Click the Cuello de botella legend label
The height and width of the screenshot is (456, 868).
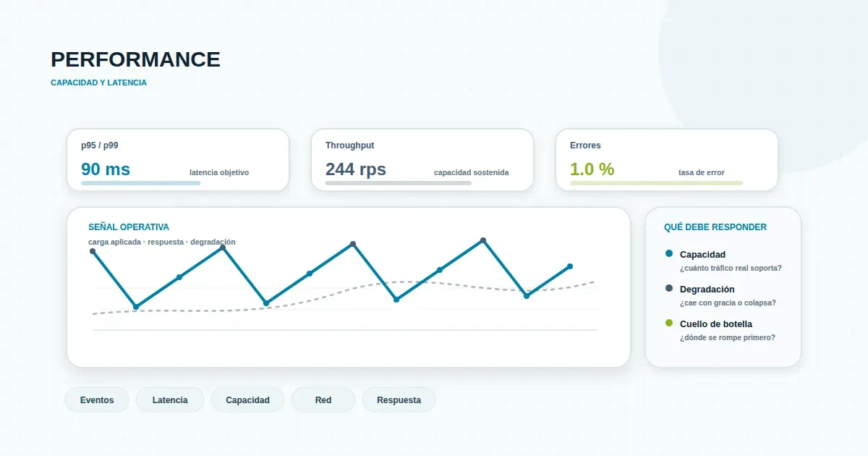(716, 324)
